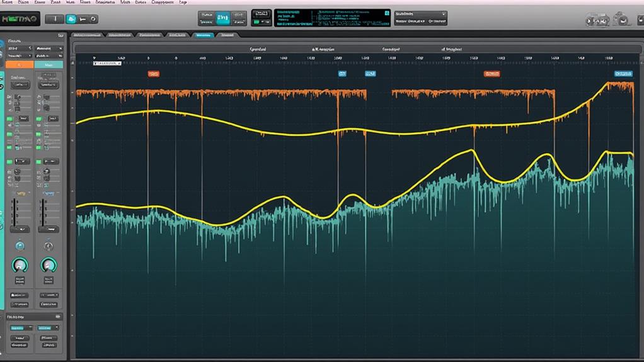
Task: Toggle the third green switch on right channel strip
Action: coord(39,147)
